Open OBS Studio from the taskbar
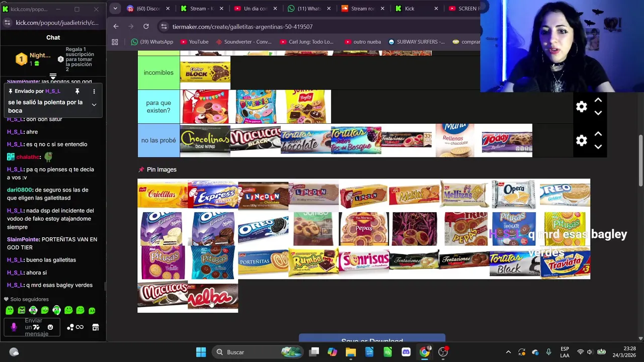Screen dimensions: 644x362 point(443,352)
